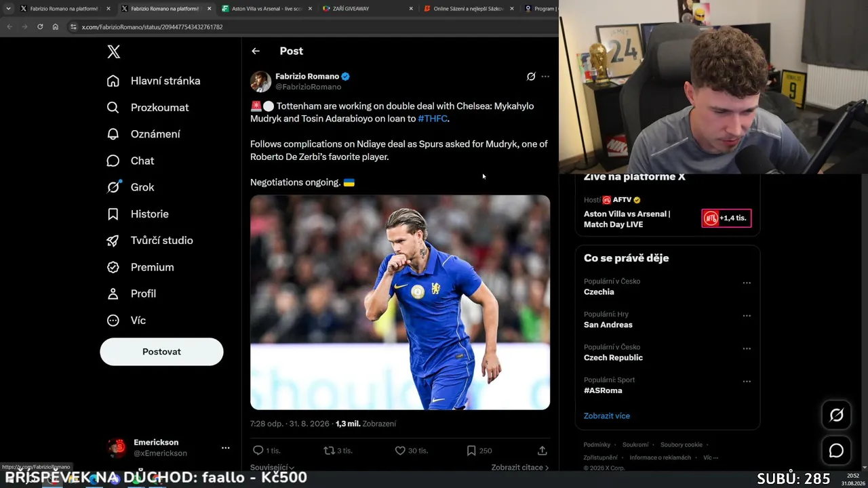Open trending topic #ASRoma
The height and width of the screenshot is (488, 868).
point(603,390)
